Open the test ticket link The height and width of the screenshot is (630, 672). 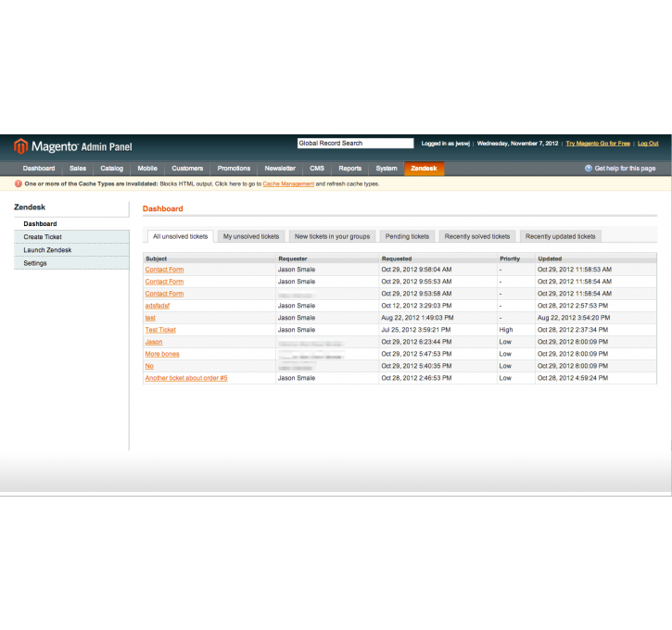pos(150,318)
